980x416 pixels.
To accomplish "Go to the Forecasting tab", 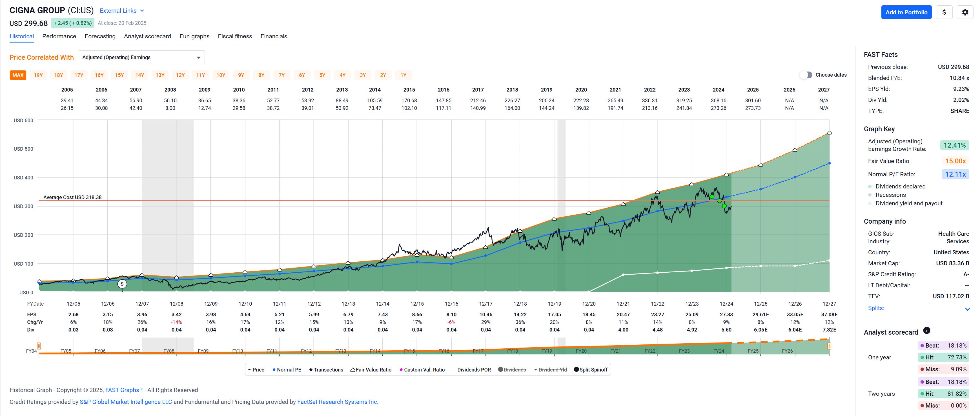I will [100, 37].
